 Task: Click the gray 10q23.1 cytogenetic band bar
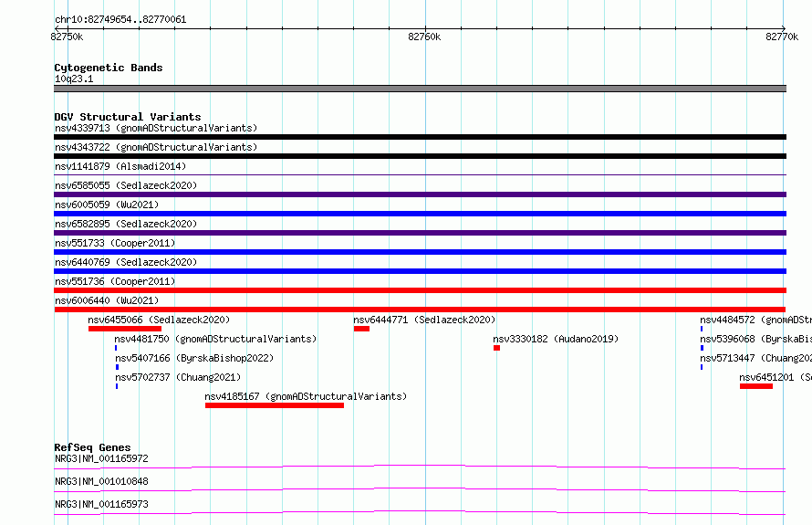[x=420, y=89]
